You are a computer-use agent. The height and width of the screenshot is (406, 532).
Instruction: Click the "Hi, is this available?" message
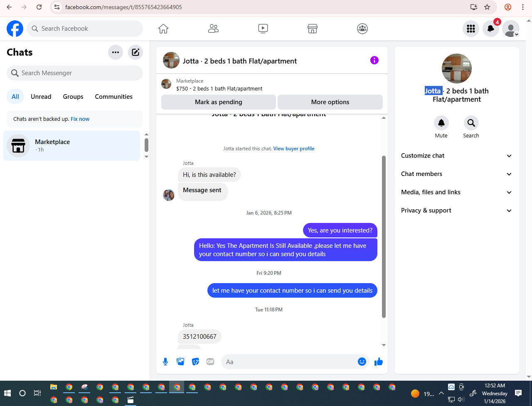209,175
